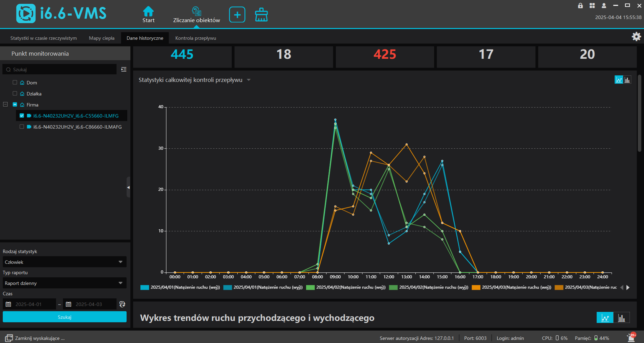The height and width of the screenshot is (343, 644).
Task: Click the plus add-module icon
Action: pyautogui.click(x=237, y=15)
